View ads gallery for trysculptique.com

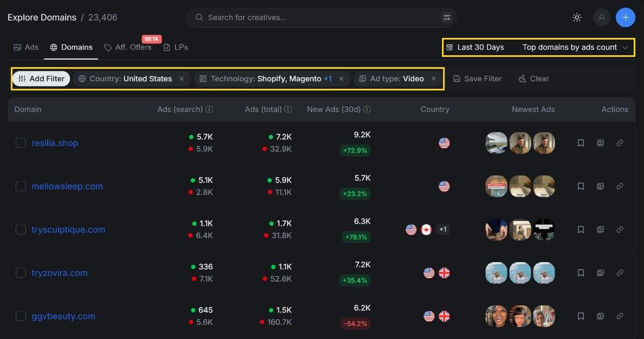pos(600,230)
